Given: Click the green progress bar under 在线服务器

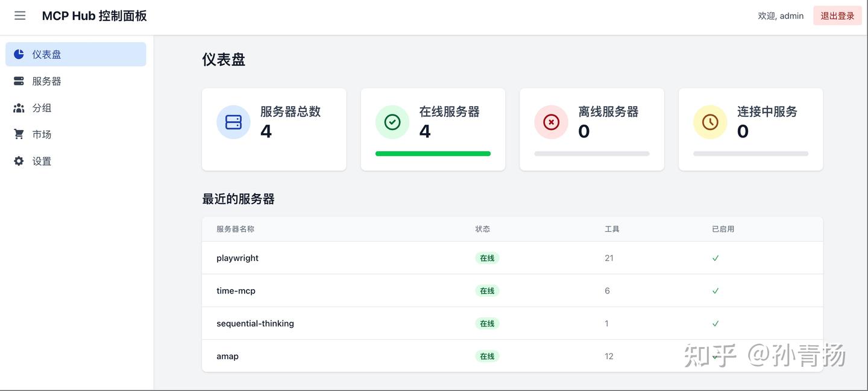Looking at the screenshot, I should pos(433,154).
